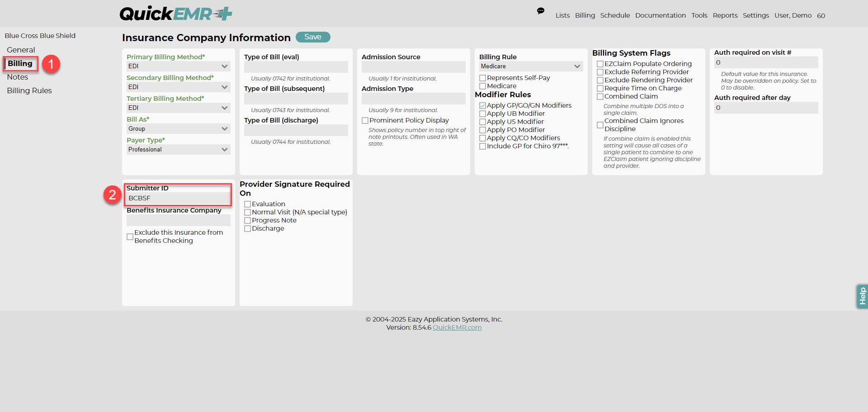This screenshot has height=412, width=868.
Task: Toggle the Represents Self-Pay checkbox
Action: click(x=483, y=78)
